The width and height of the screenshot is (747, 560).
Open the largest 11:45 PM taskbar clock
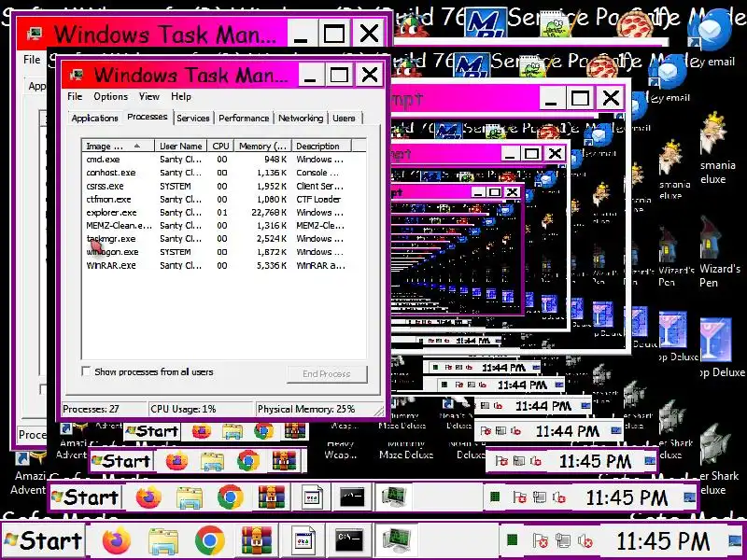(663, 541)
